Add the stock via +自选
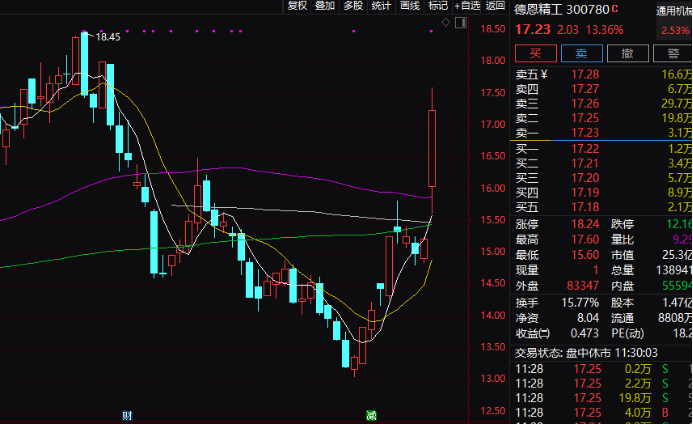 click(x=467, y=6)
